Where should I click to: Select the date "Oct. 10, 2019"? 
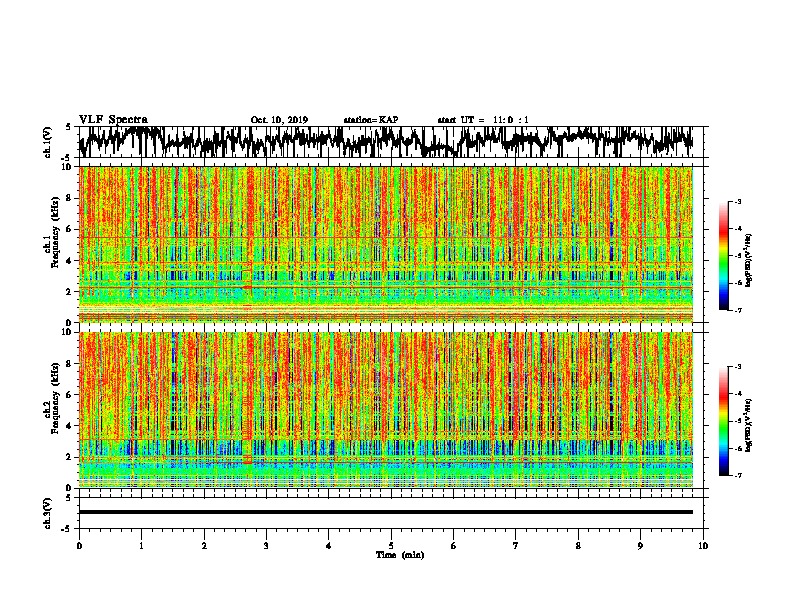pyautogui.click(x=279, y=120)
